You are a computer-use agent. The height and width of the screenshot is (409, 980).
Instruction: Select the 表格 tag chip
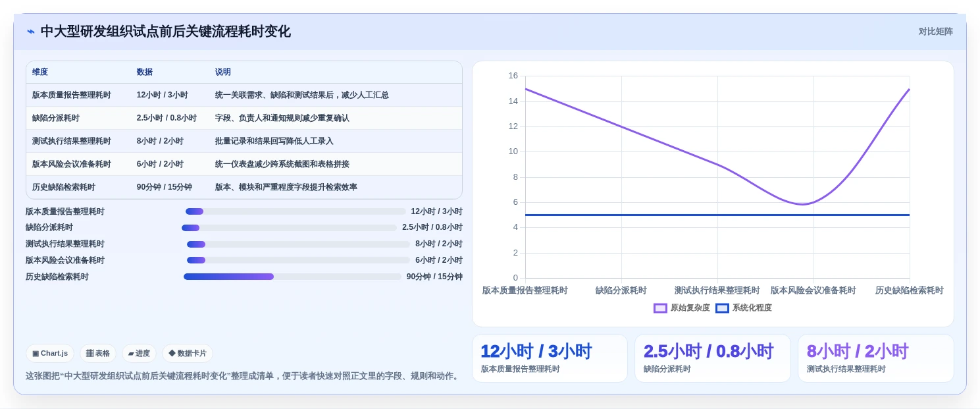[98, 353]
